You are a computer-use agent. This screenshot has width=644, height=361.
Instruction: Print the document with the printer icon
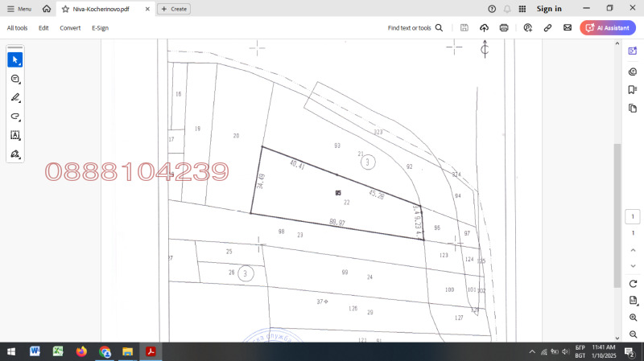point(504,28)
